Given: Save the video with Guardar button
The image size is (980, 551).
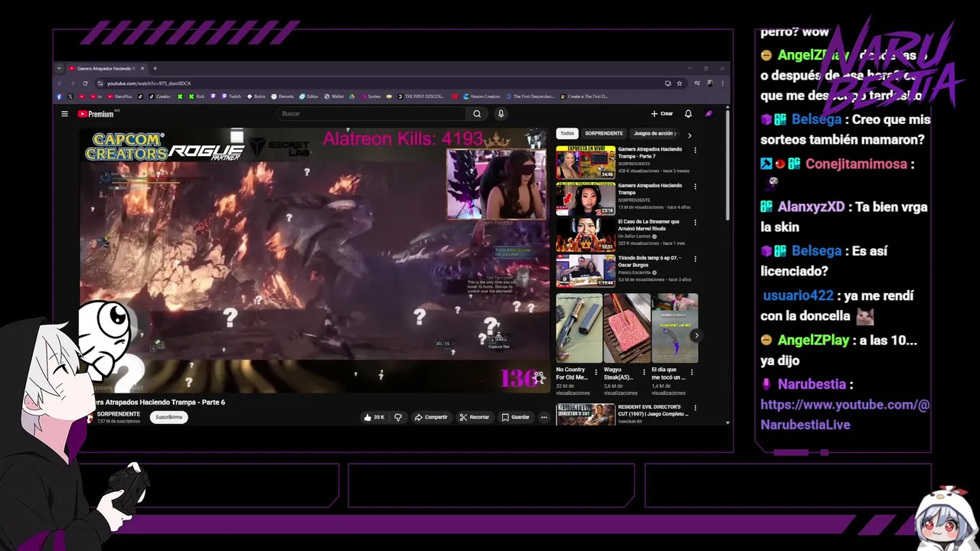Looking at the screenshot, I should (515, 417).
